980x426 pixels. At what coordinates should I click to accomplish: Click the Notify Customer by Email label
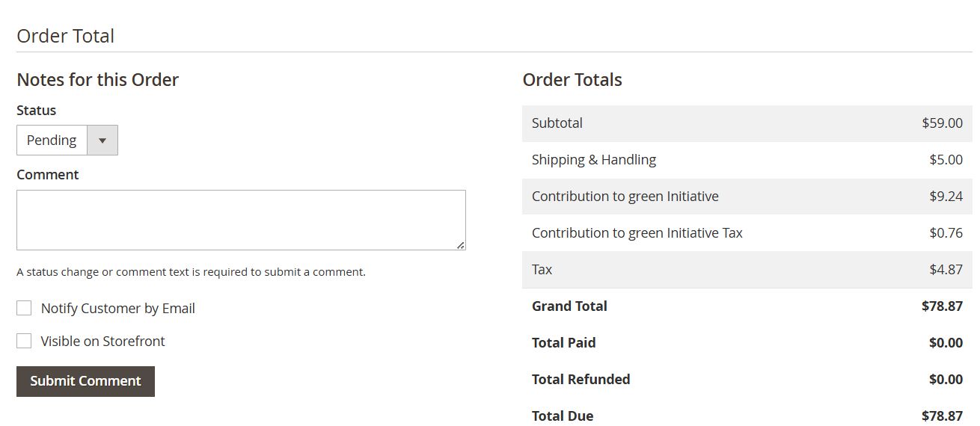point(117,308)
